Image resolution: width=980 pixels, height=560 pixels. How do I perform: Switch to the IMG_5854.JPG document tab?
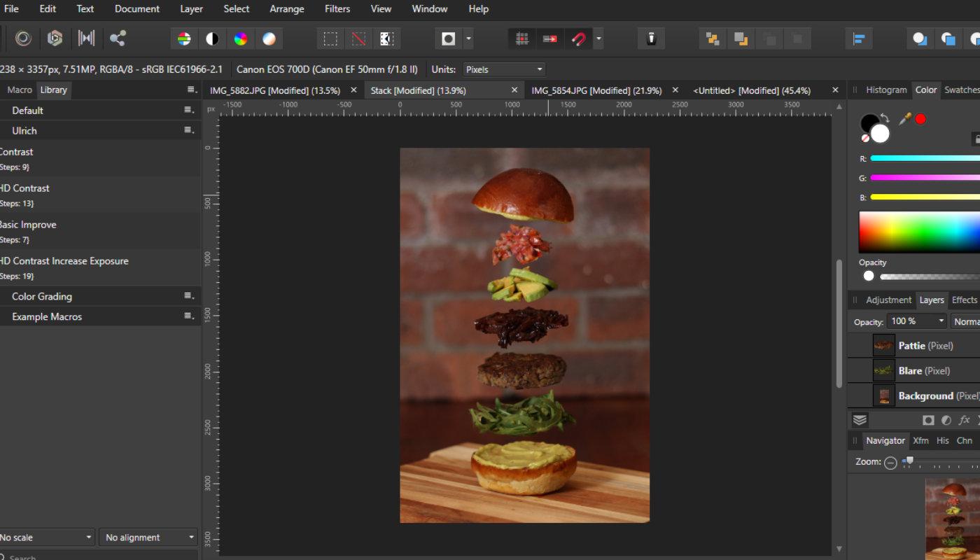pos(596,90)
